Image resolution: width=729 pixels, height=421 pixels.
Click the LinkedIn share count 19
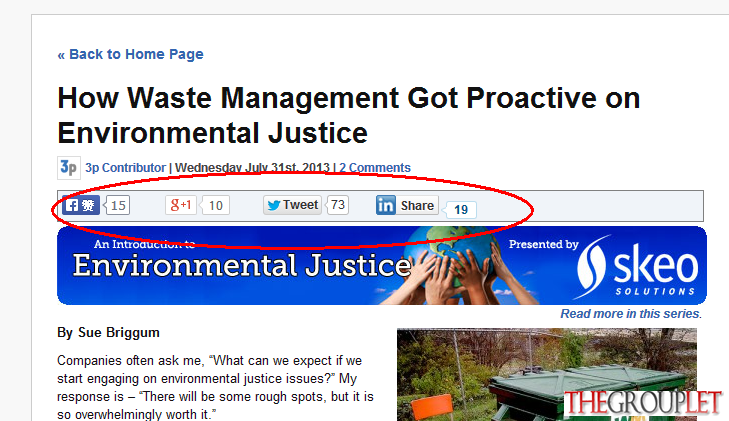coord(460,210)
